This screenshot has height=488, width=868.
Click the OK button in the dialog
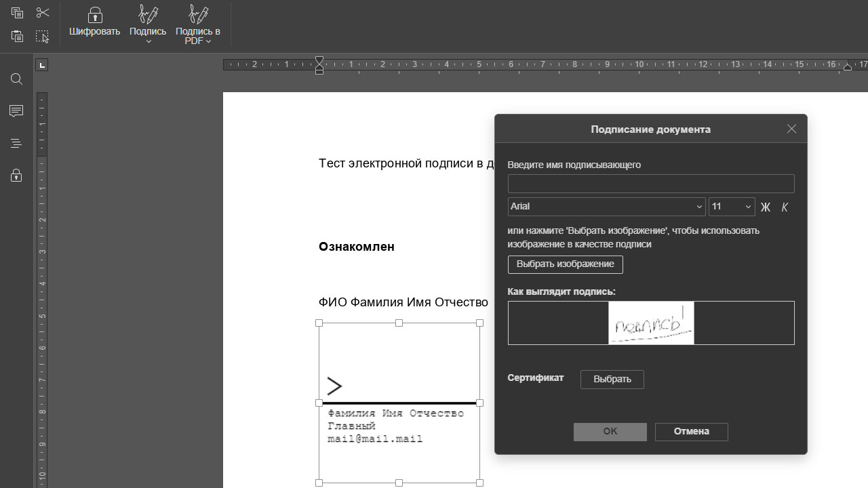610,432
